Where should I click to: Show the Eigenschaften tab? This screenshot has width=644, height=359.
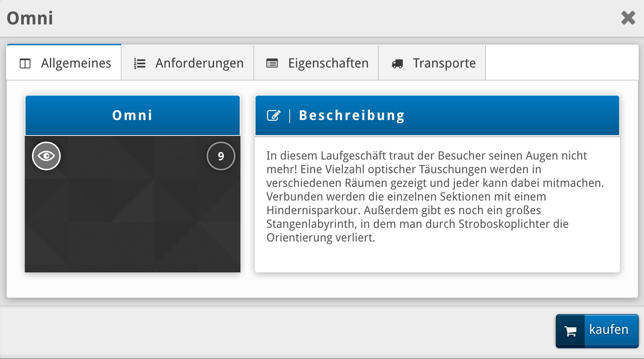pyautogui.click(x=328, y=63)
